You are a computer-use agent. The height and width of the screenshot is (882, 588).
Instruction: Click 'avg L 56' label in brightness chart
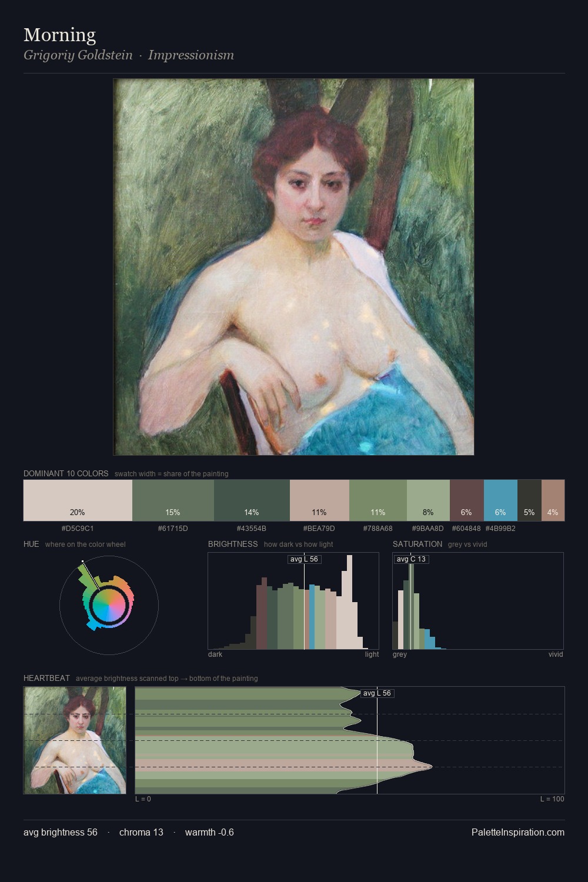click(x=304, y=559)
